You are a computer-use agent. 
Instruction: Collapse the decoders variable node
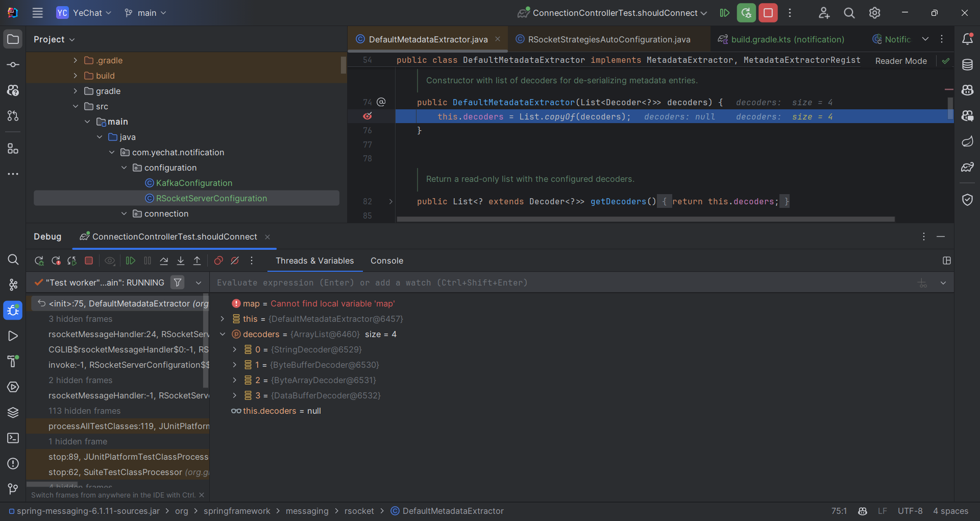click(223, 334)
